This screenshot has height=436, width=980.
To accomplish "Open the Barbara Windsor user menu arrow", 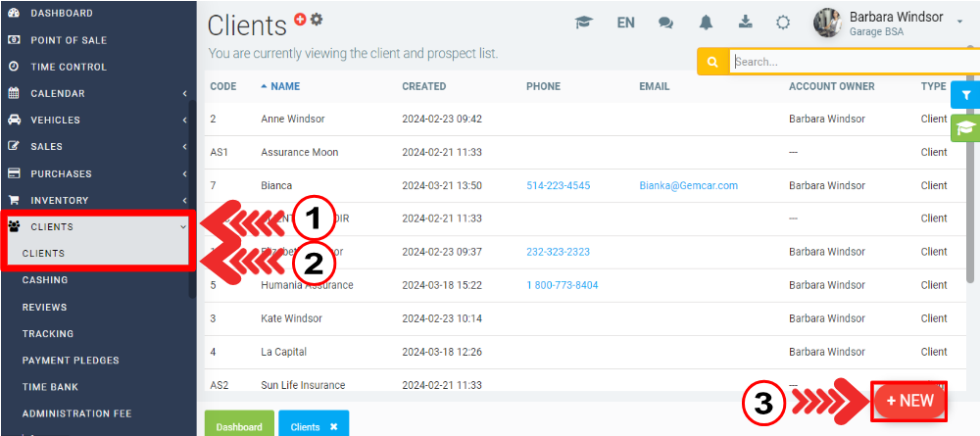I will point(958,20).
